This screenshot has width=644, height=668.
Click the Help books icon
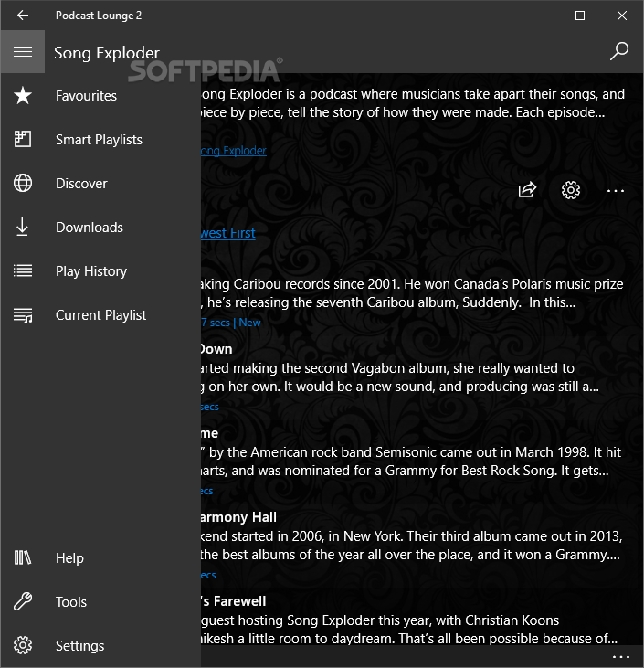click(x=23, y=557)
